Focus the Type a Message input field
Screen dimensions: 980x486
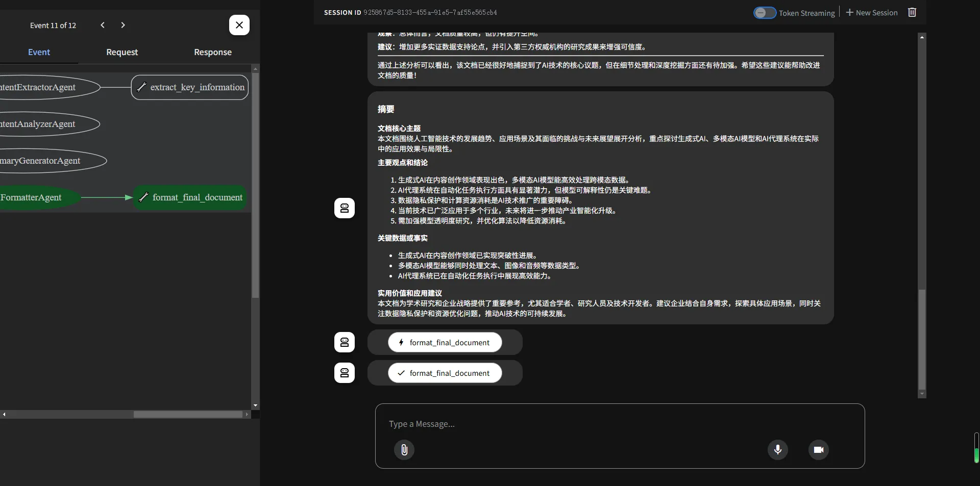pos(620,424)
